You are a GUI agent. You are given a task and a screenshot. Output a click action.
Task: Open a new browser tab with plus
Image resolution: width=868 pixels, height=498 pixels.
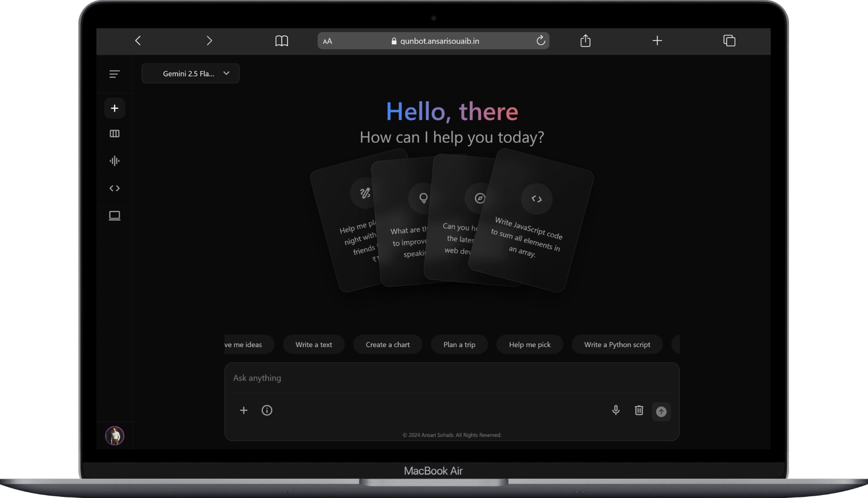657,41
